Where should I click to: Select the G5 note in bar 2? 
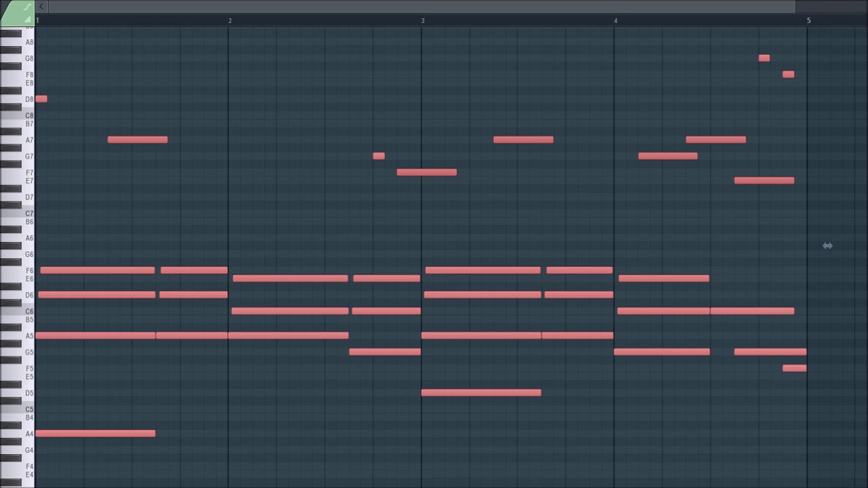pos(385,352)
